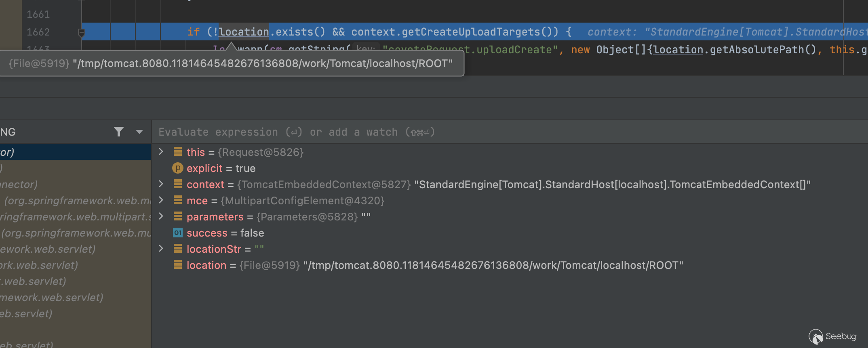Click the underlined 'location' in line 1662
The width and height of the screenshot is (868, 348).
click(x=244, y=32)
